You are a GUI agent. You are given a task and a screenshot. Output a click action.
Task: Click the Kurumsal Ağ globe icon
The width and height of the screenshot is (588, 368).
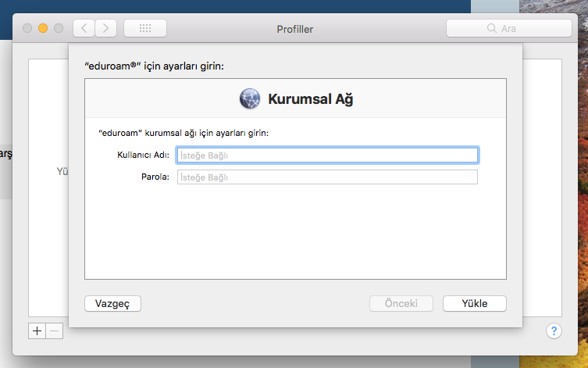250,98
